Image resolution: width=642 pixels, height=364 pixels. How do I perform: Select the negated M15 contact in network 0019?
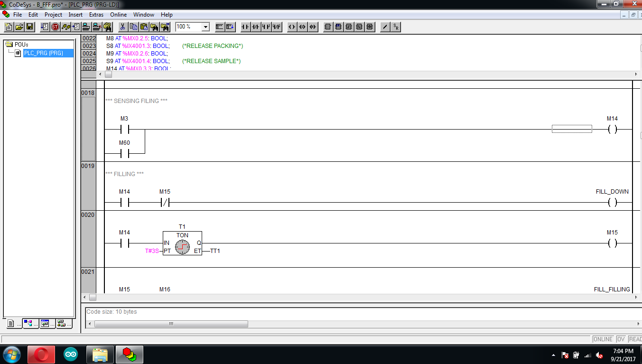(x=165, y=203)
